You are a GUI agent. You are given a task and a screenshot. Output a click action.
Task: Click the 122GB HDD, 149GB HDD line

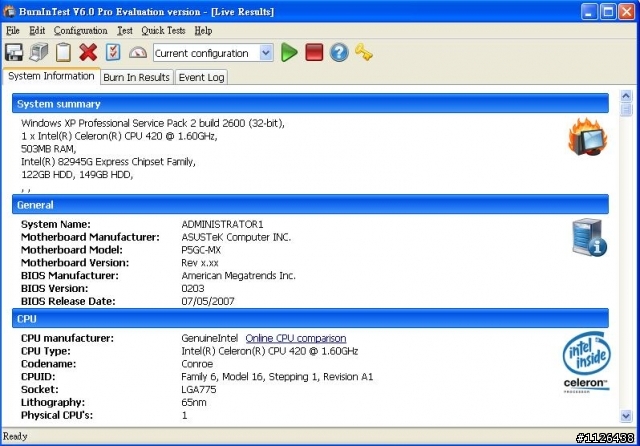(77, 175)
